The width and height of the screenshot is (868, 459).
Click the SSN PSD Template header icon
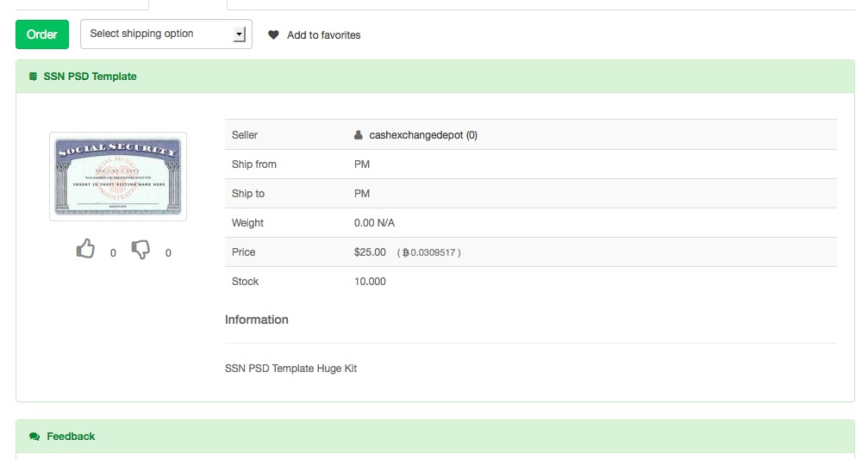[x=34, y=77]
